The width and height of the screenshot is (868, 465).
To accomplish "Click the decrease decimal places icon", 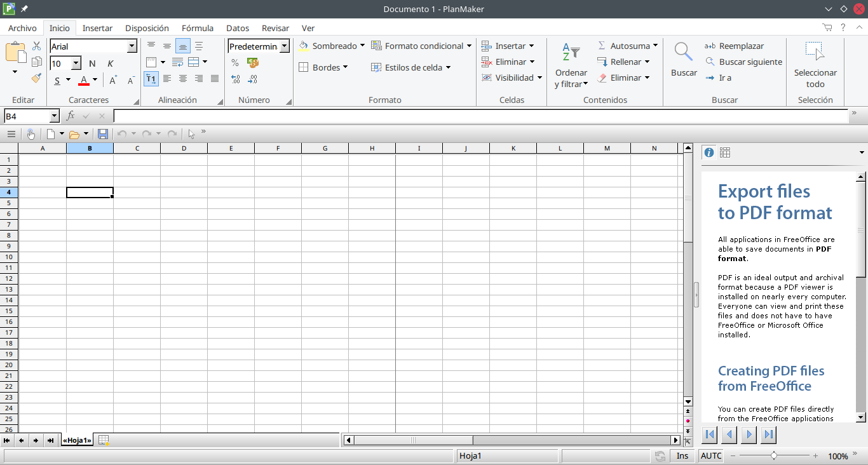I will [x=253, y=79].
